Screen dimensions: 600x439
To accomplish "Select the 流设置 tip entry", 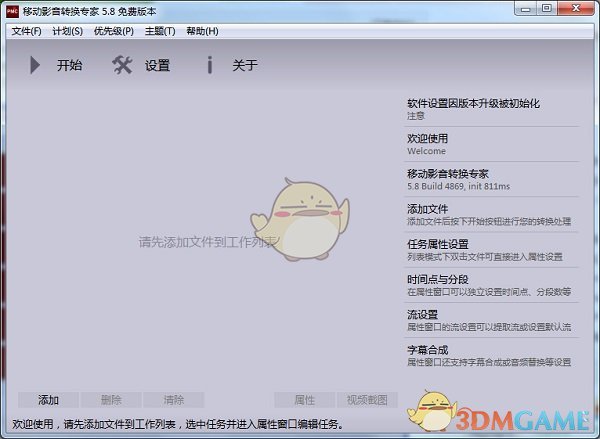I will 491,320.
